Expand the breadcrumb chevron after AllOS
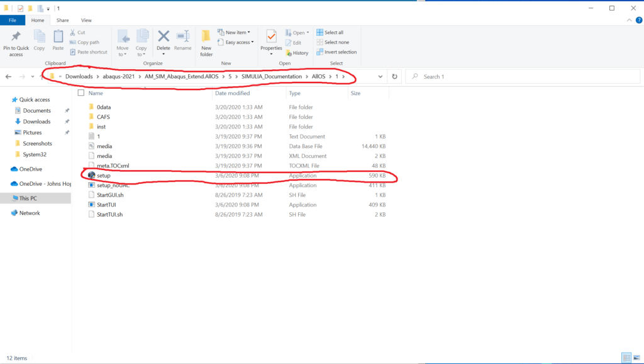Screen dimensions: 644x364 [x=330, y=76]
